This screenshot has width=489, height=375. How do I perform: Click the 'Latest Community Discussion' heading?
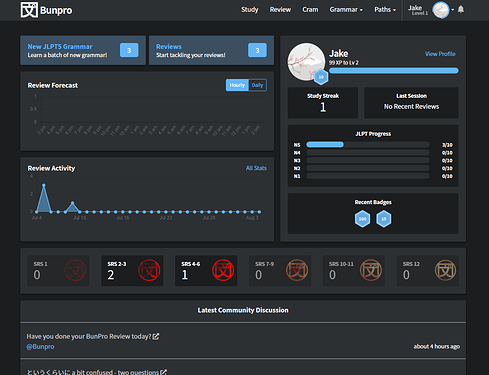243,310
